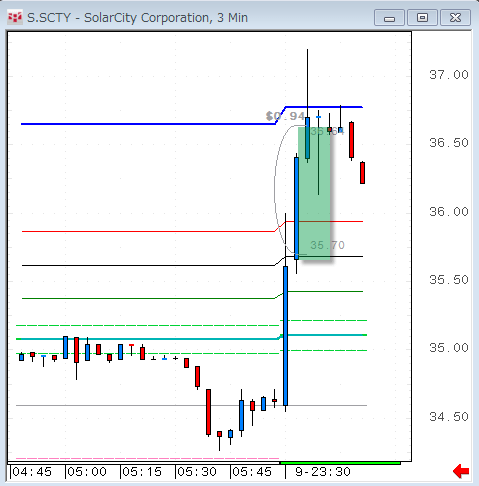Click the 05:30 time axis label
This screenshot has height=486, width=479.
point(197,472)
